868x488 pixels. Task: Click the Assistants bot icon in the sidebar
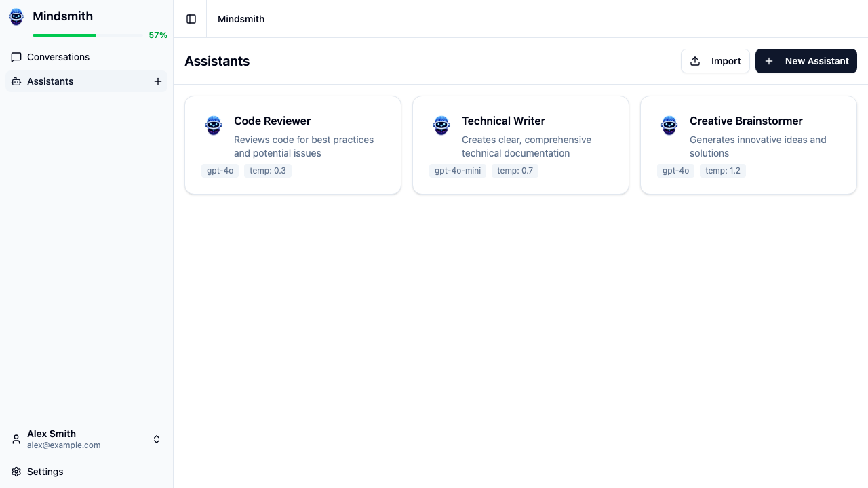[16, 81]
